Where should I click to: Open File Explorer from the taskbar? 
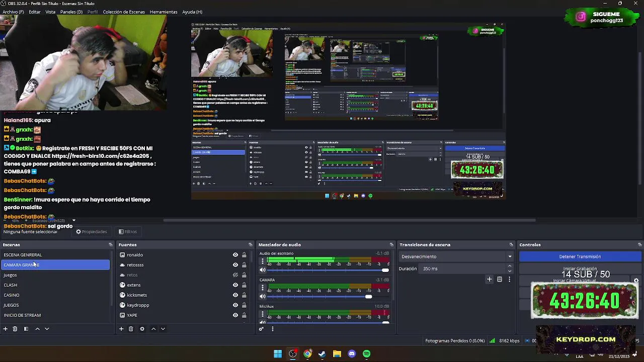[337, 354]
